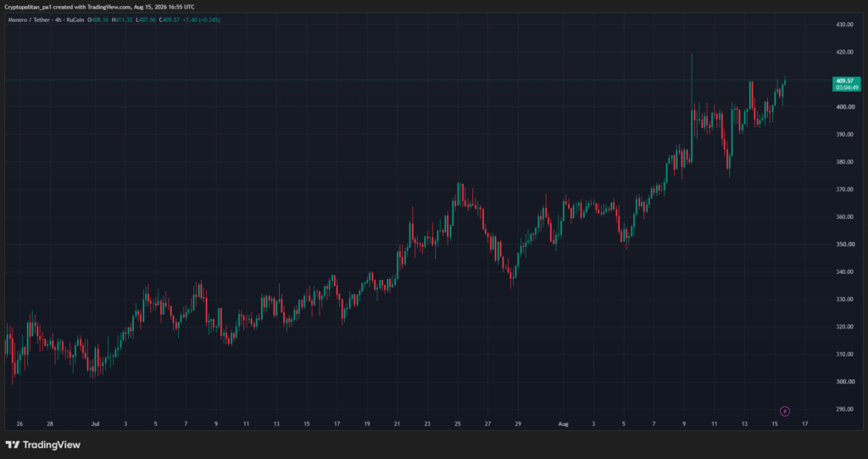Click the 430.00 price axis label
This screenshot has width=868, height=459.
[845, 25]
